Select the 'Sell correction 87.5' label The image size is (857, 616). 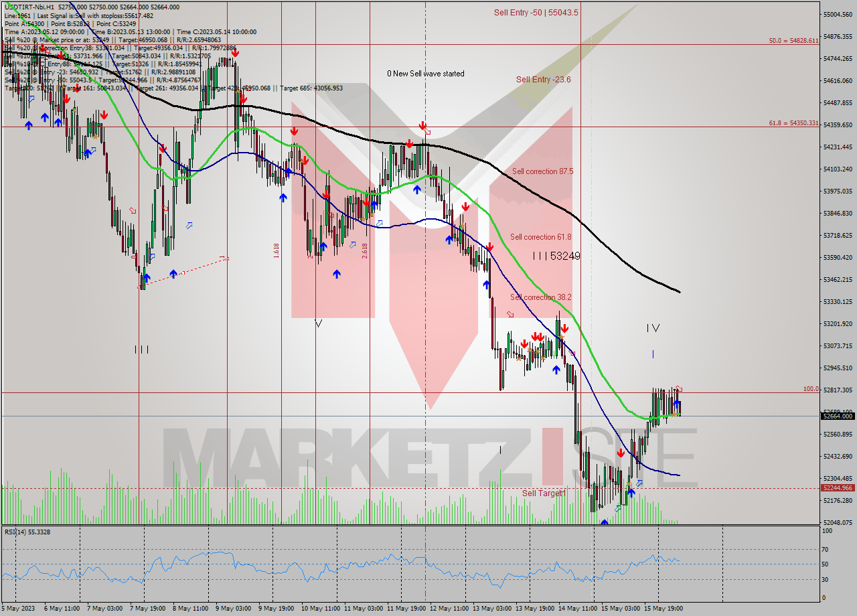[x=542, y=171]
